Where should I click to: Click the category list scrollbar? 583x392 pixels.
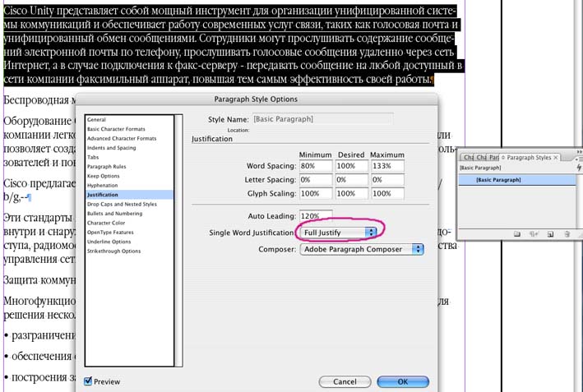(178, 241)
